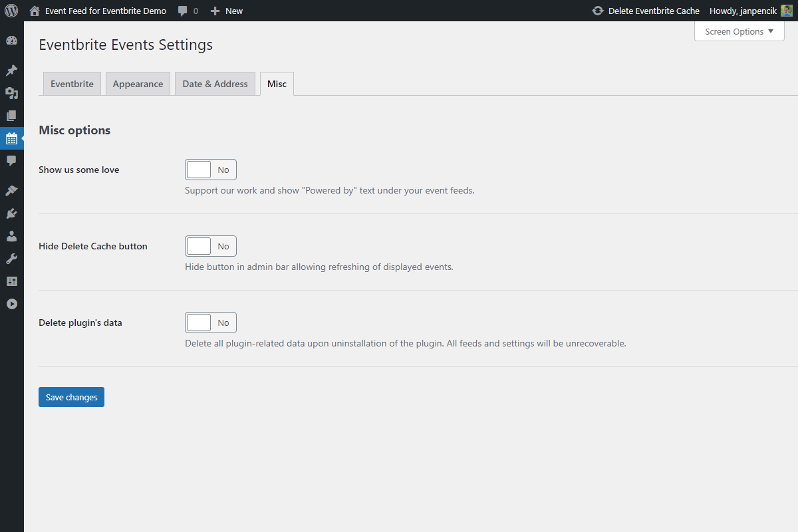798x532 pixels.
Task: Switch to the Appearance tab
Action: [x=138, y=84]
